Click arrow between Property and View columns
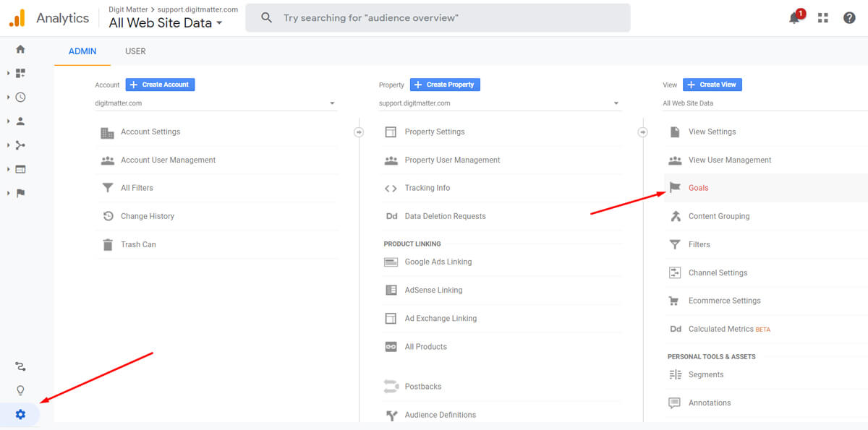Screen dimensions: 868x430 coord(642,132)
